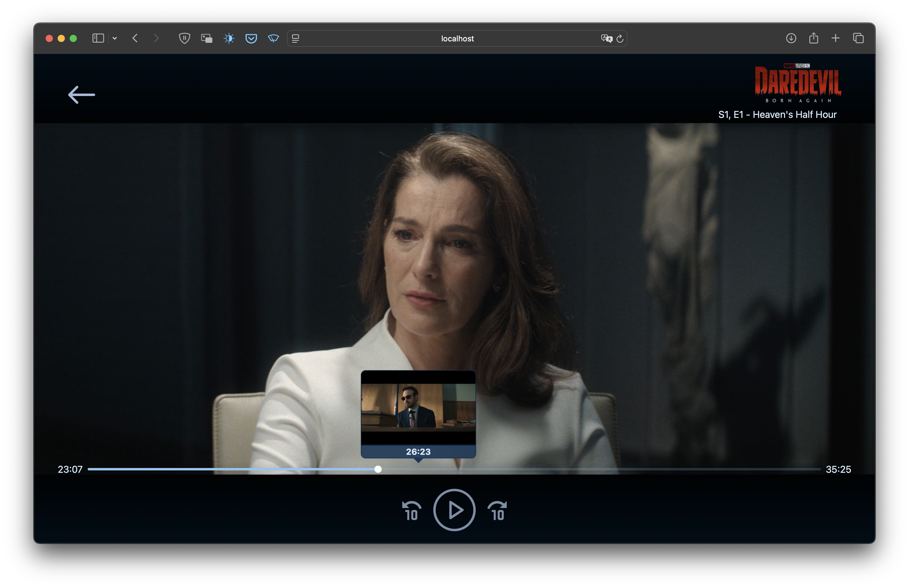Go back using the player's arrow
The image size is (909, 588).
81,94
